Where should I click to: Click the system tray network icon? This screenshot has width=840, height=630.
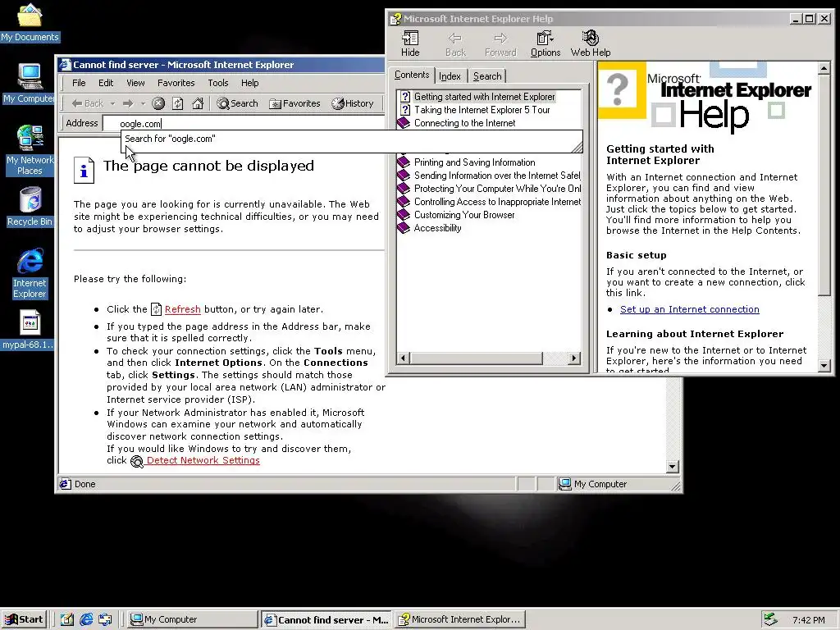point(770,619)
